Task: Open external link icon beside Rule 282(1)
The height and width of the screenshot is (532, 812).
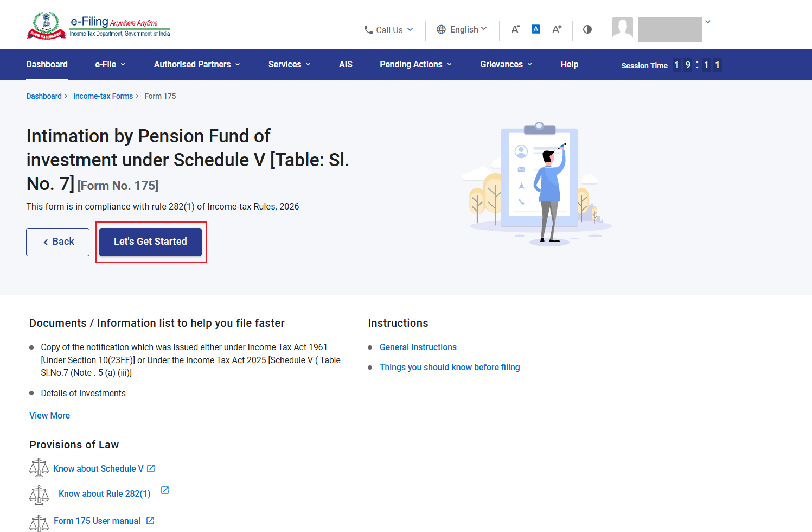Action: tap(165, 490)
